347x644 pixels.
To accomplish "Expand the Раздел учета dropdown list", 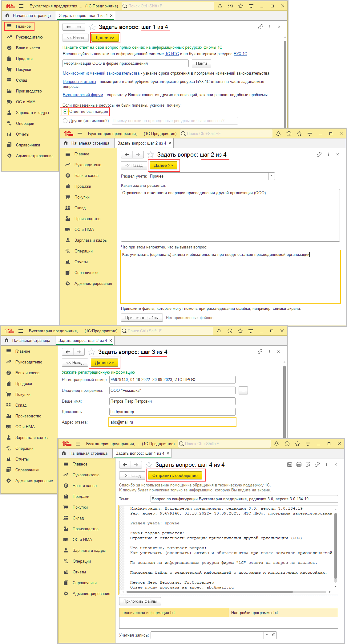I will (271, 176).
